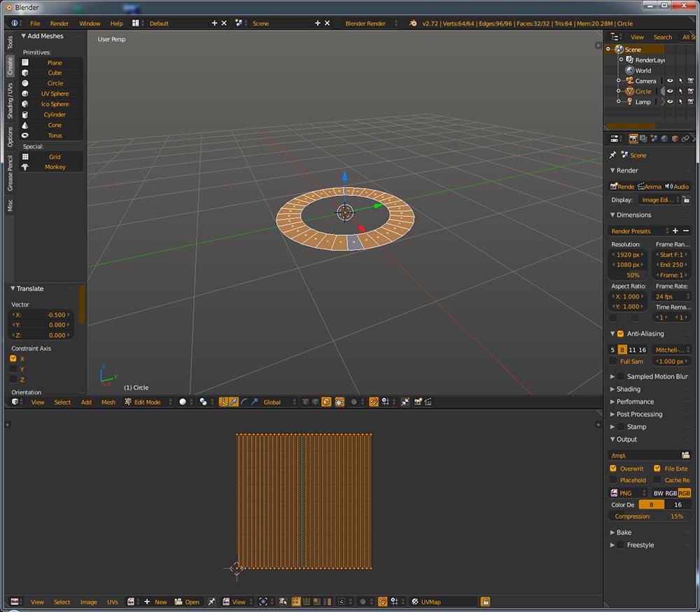Click the OpenGL render animation clapper icon
The height and width of the screenshot is (612, 700).
[428, 402]
